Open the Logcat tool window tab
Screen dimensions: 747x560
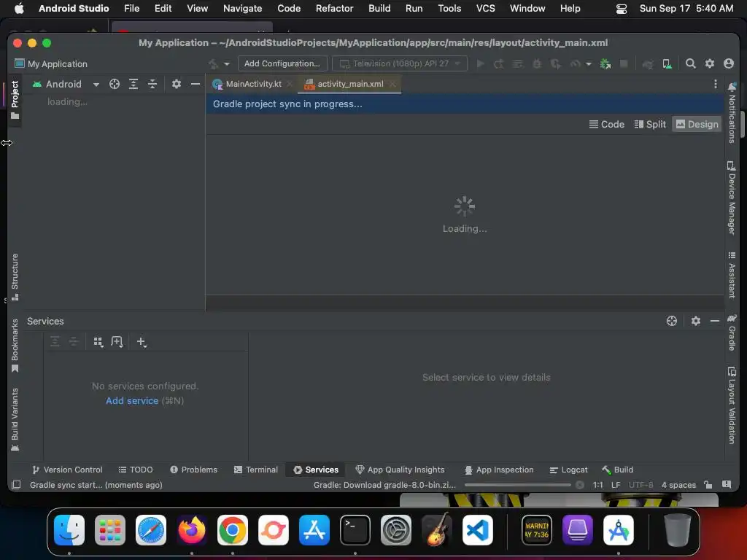click(569, 470)
